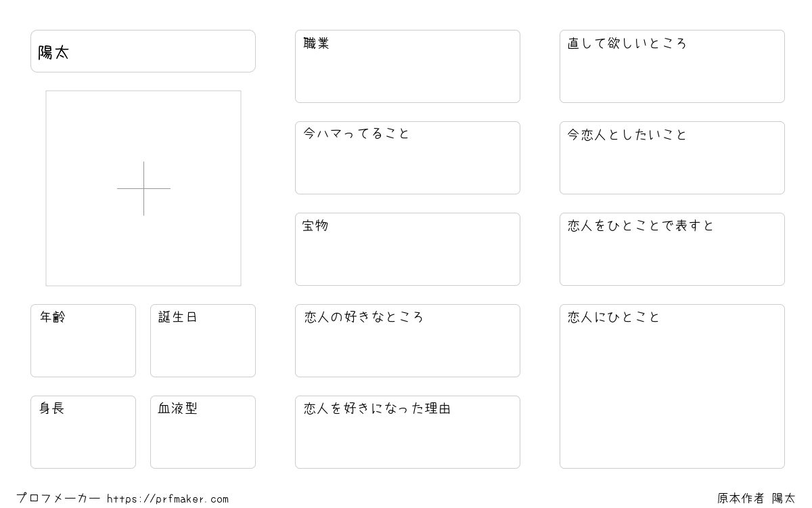Select the 今ハマってること field
The image size is (812, 508).
pos(407,158)
